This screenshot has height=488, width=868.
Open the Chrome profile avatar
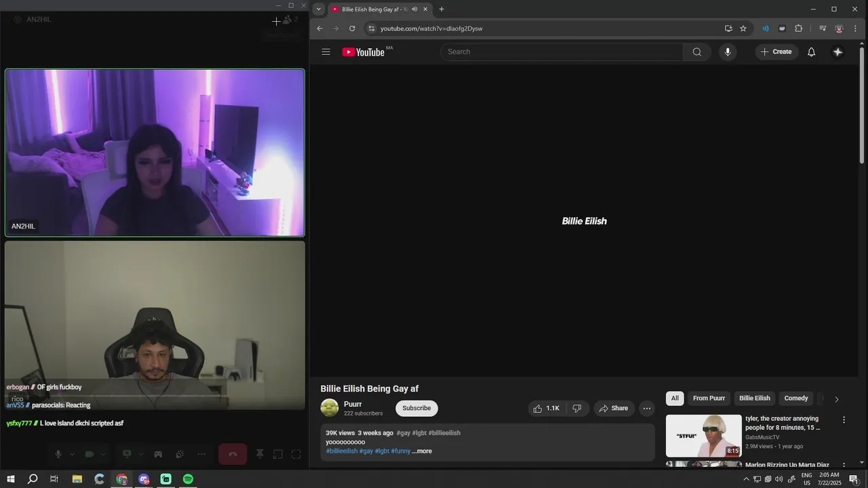coord(839,28)
